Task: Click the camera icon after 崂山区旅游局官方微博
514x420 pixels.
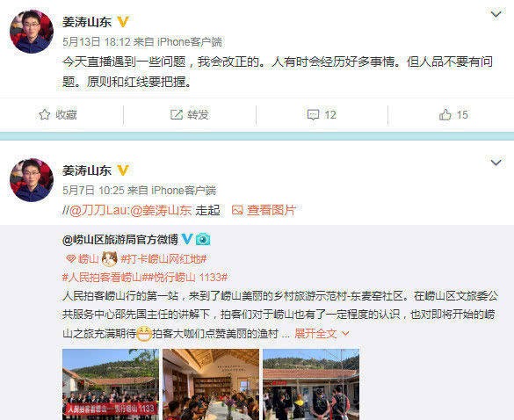Action: point(203,239)
